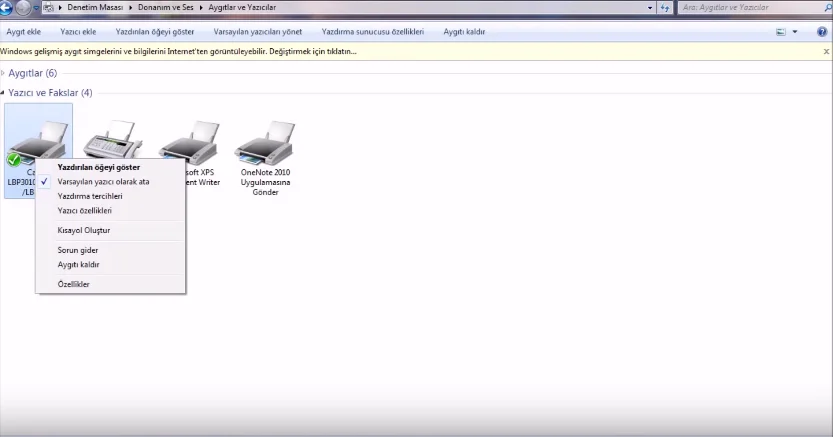Open address bar history dropdown arrow

tap(650, 7)
